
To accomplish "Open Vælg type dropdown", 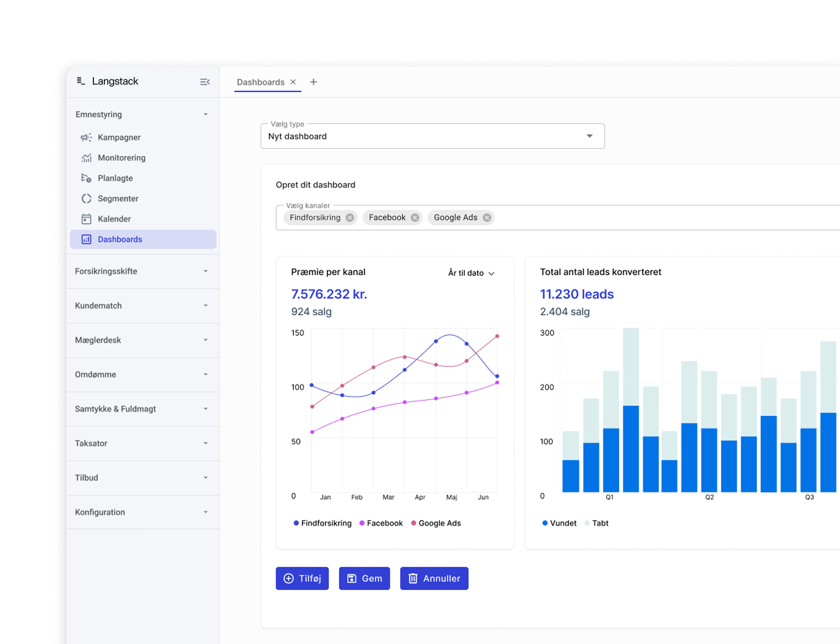I will coord(432,136).
